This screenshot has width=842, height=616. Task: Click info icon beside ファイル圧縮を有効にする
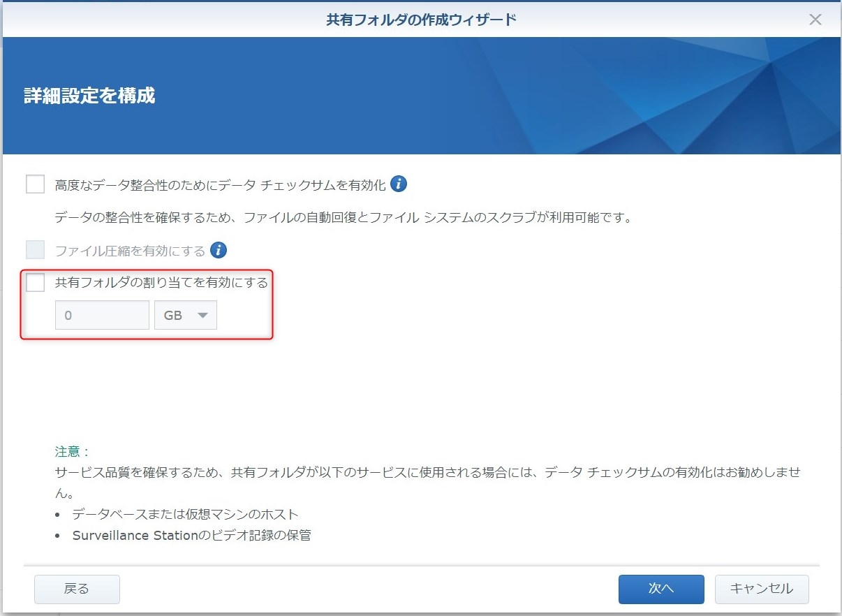tap(219, 250)
